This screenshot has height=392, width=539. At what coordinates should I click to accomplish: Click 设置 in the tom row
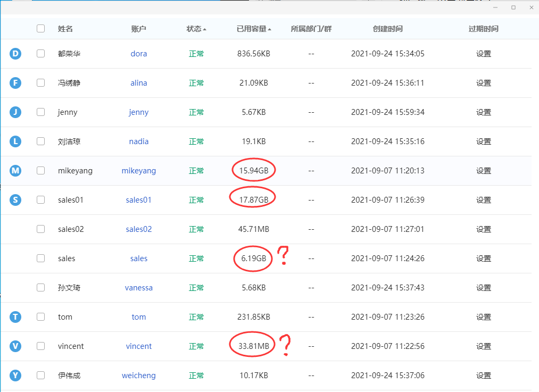click(483, 317)
